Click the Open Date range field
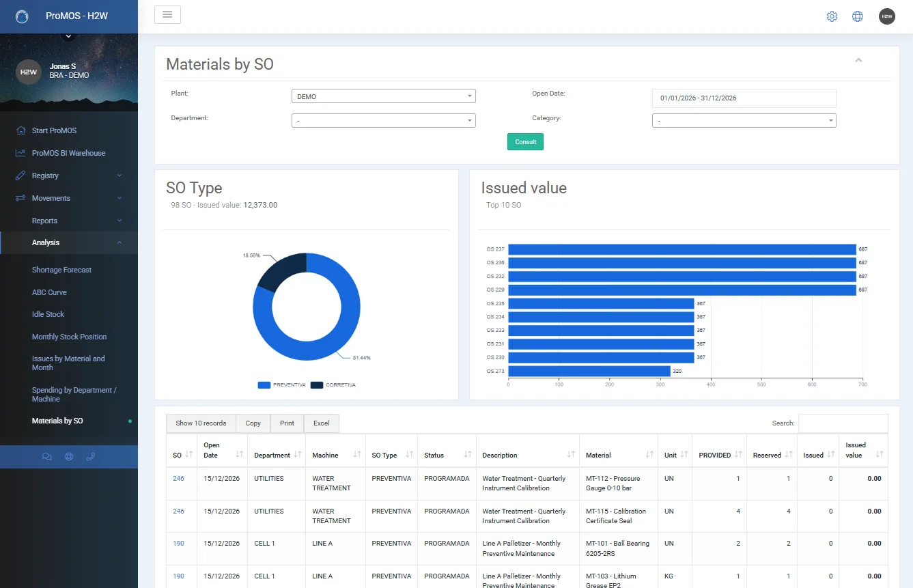 click(744, 98)
